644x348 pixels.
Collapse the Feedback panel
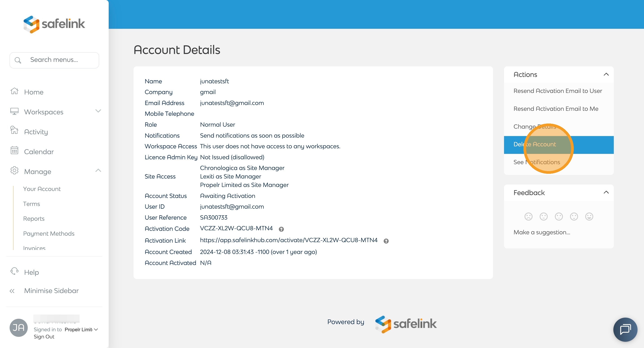pos(606,193)
